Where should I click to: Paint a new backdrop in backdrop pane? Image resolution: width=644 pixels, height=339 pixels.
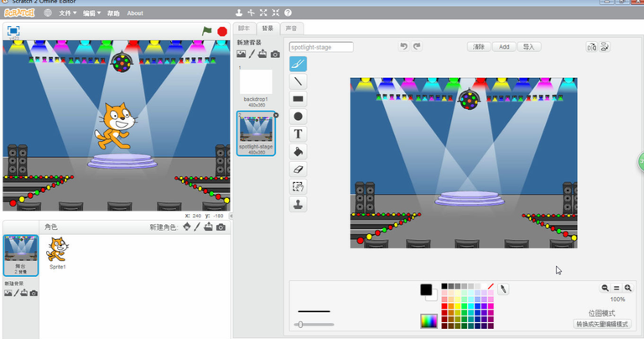coord(252,54)
